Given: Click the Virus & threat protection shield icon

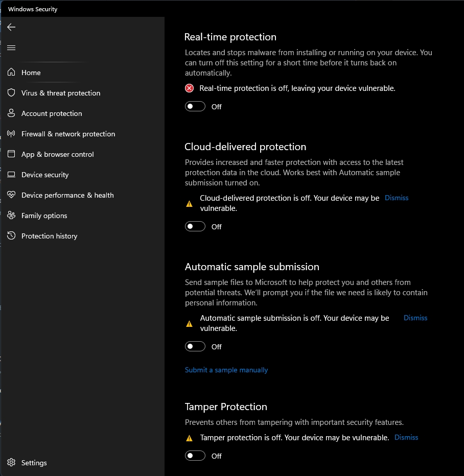Looking at the screenshot, I should (11, 93).
